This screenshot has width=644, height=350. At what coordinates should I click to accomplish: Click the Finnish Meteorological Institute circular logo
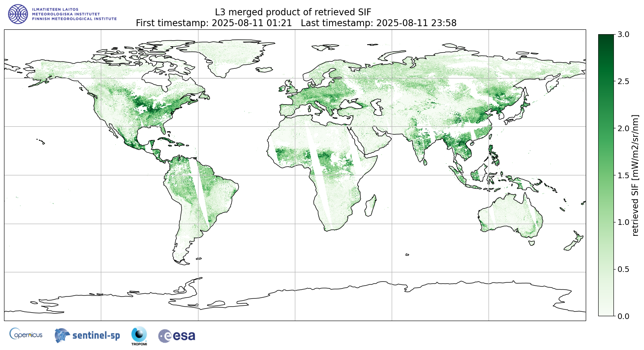[x=18, y=14]
